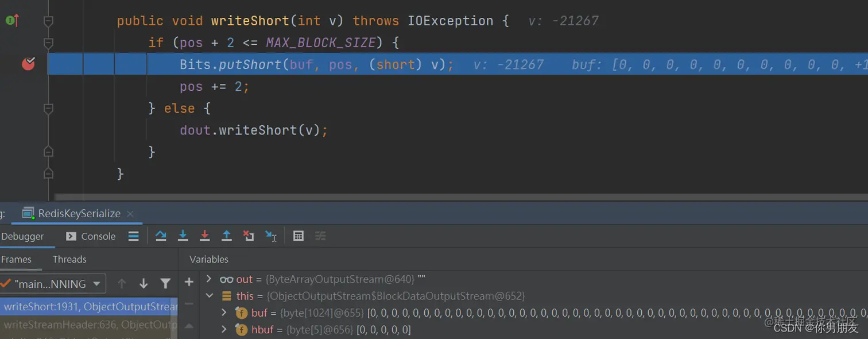Add a new watch with plus icon
The height and width of the screenshot is (339, 868).
click(x=189, y=282)
